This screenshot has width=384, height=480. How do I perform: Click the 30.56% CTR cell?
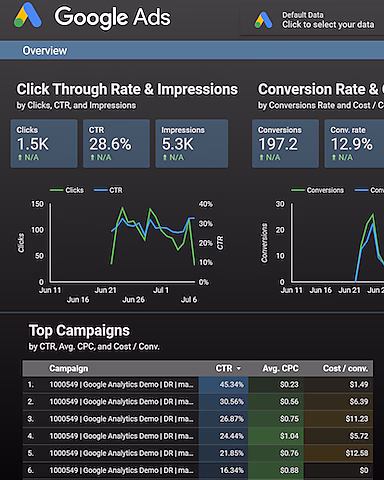pos(223,402)
